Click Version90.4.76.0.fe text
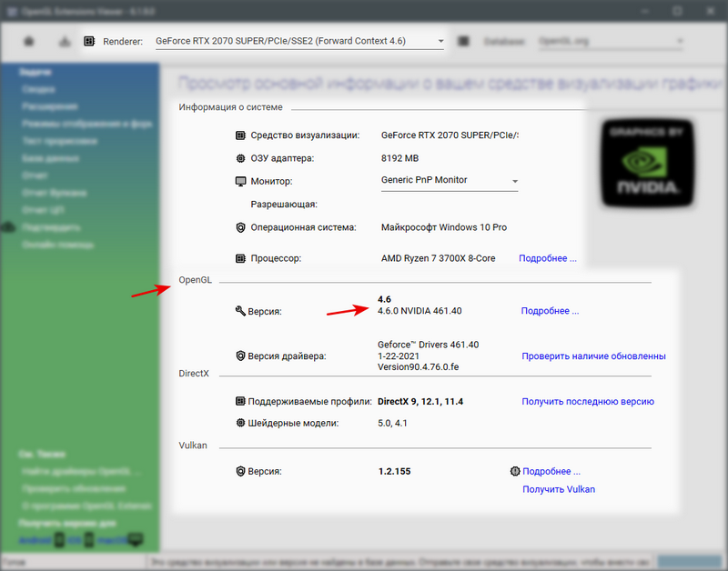The image size is (728, 571). (419, 367)
